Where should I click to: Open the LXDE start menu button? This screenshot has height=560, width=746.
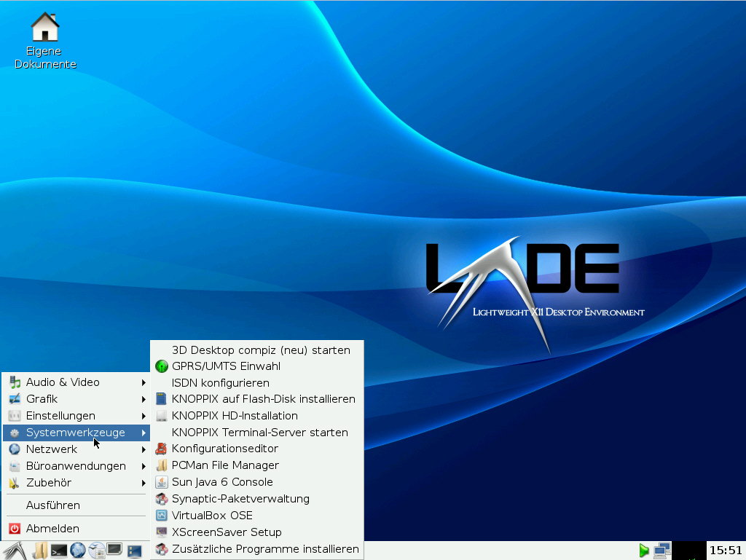[15, 551]
